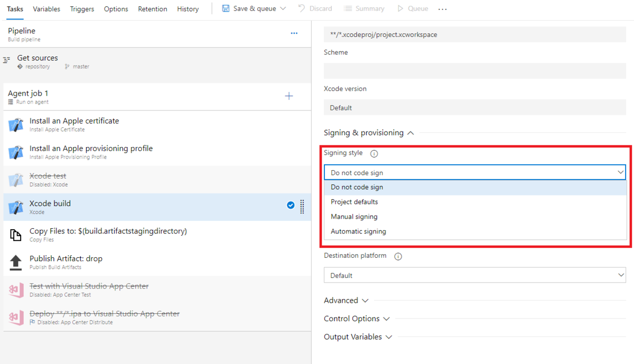Click into the Scheme input field

[x=474, y=71]
